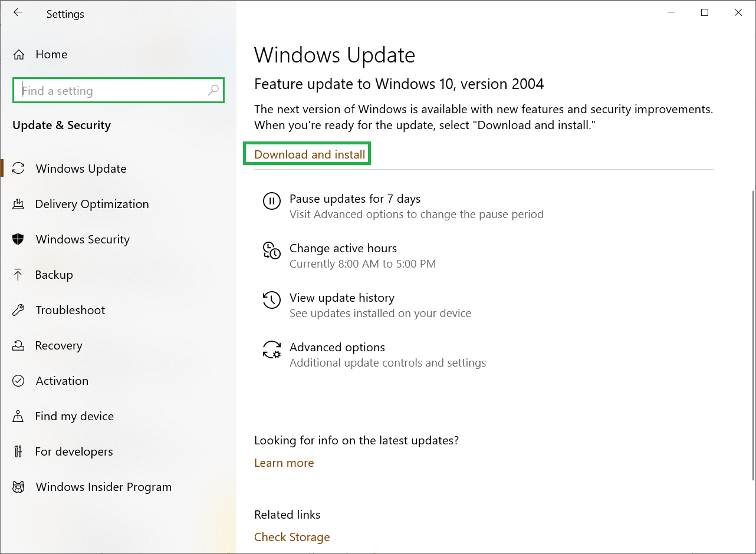Open Delivery Optimization settings

point(92,204)
